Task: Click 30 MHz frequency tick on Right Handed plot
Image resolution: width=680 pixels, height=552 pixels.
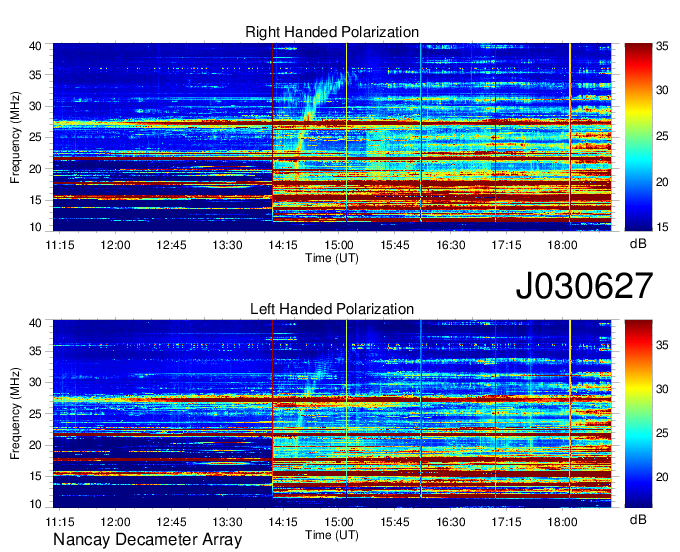Action: click(36, 106)
